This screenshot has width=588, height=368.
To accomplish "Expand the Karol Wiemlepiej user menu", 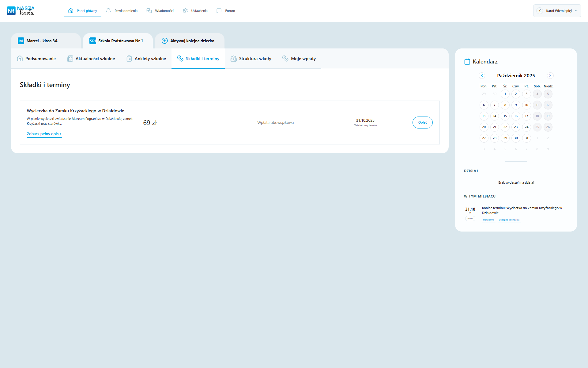I will click(x=557, y=11).
